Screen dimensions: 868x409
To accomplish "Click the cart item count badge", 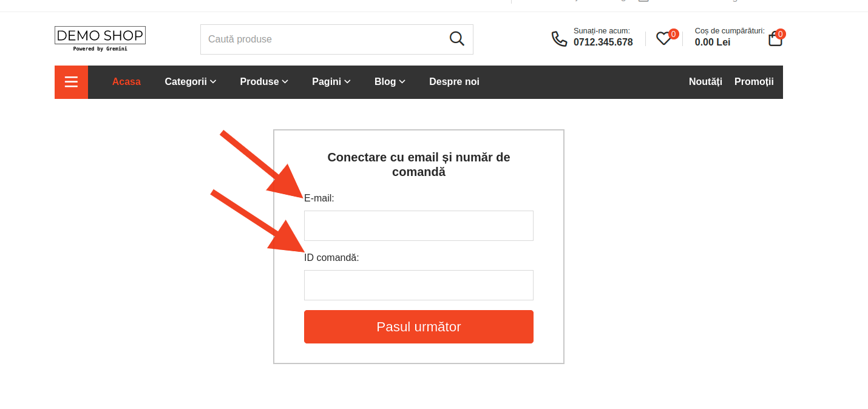I will 780,34.
